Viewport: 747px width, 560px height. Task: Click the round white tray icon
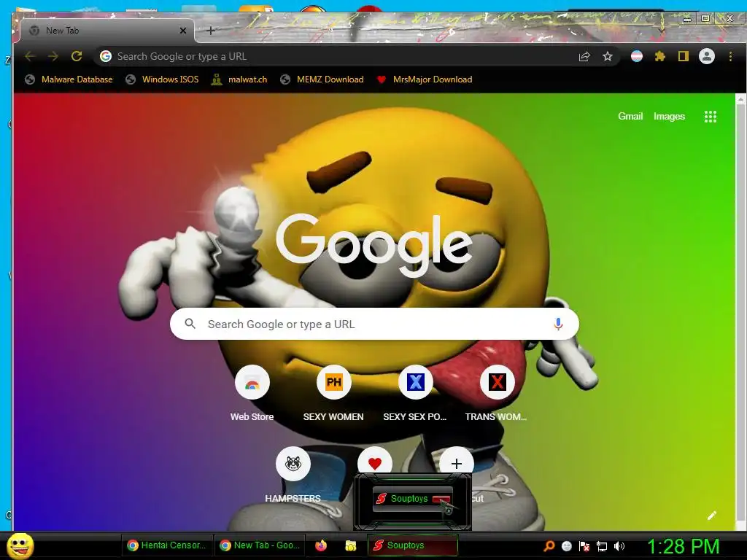566,545
